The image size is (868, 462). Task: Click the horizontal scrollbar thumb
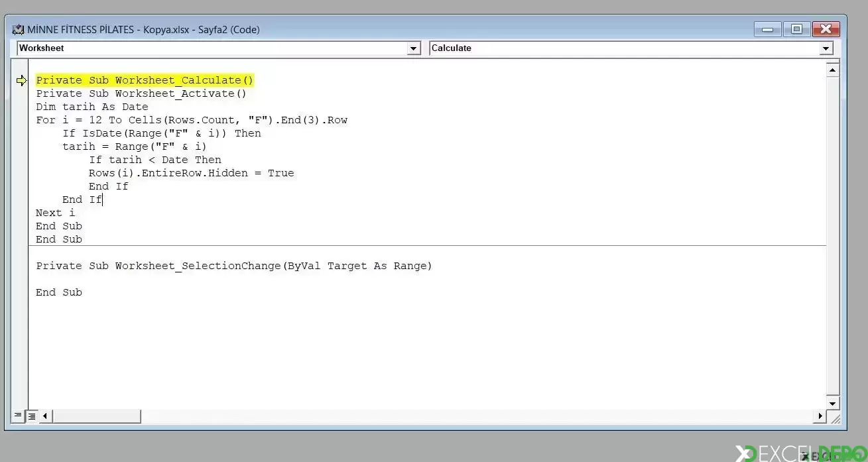click(x=96, y=416)
